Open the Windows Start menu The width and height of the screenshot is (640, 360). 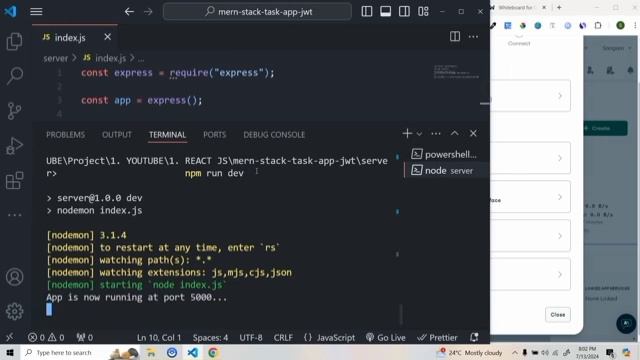[x=10, y=353]
